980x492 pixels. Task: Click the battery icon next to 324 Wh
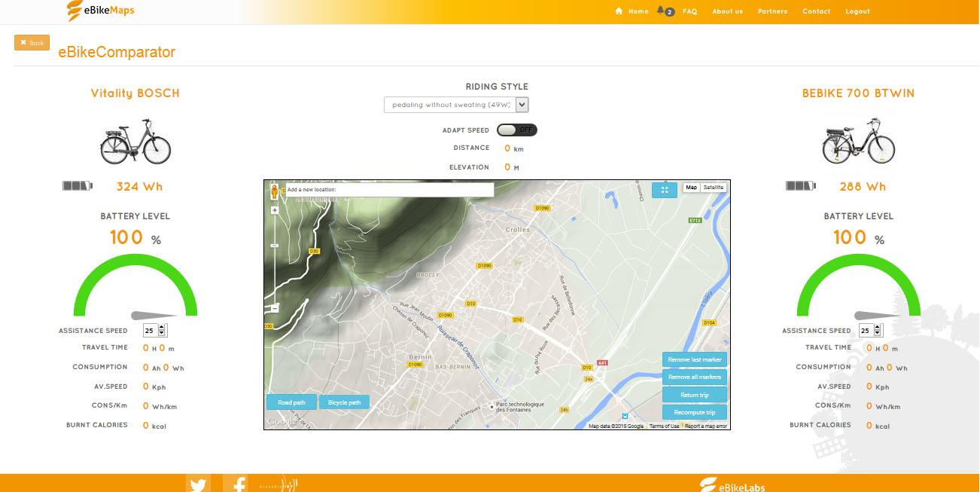pos(77,186)
